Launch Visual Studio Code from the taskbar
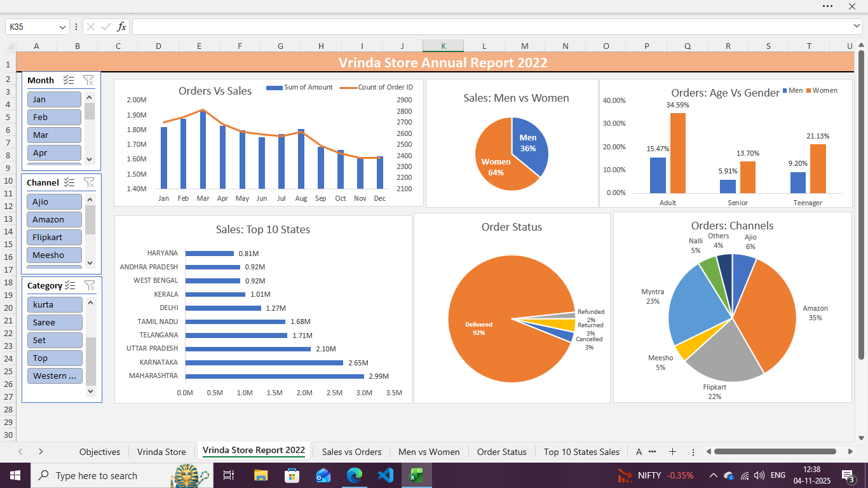Screen dimensions: 868x488 386,475
